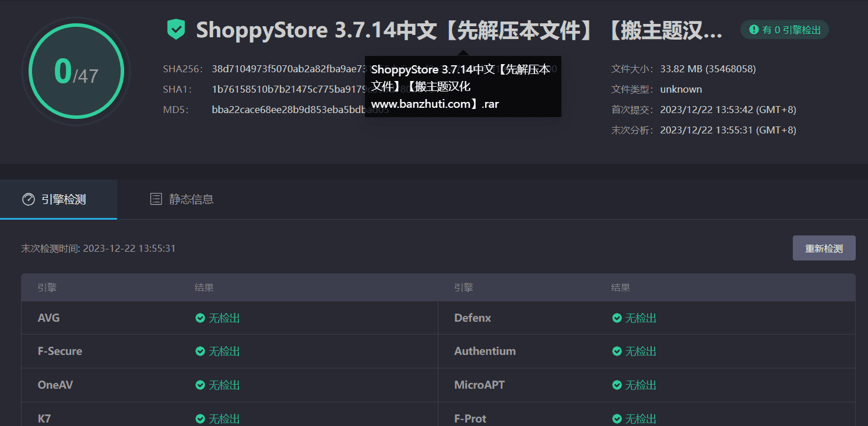Click the left 结果 column header

[x=204, y=287]
